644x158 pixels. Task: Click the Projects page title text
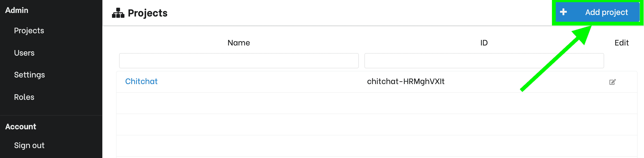(148, 13)
